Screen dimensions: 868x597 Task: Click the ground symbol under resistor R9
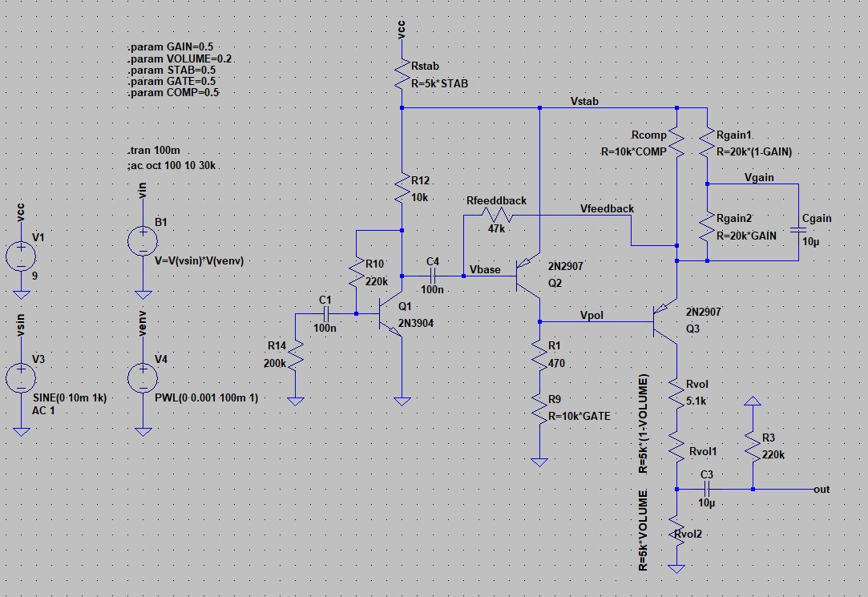pyautogui.click(x=539, y=462)
